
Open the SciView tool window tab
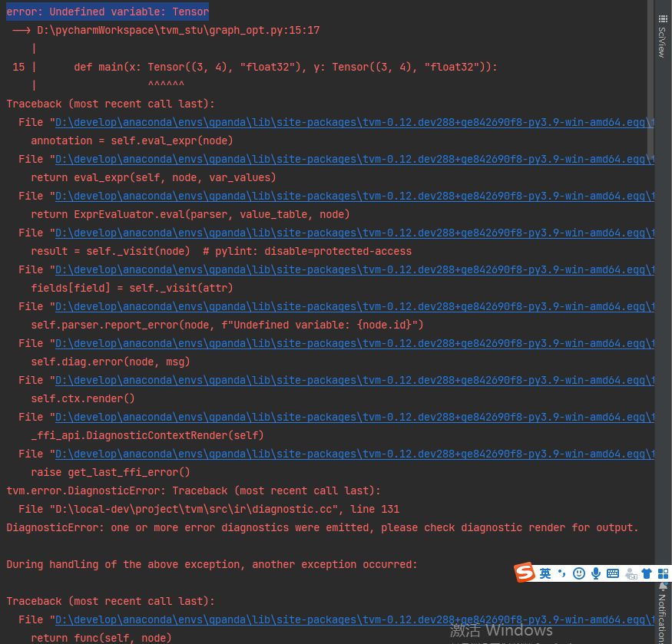tap(661, 42)
